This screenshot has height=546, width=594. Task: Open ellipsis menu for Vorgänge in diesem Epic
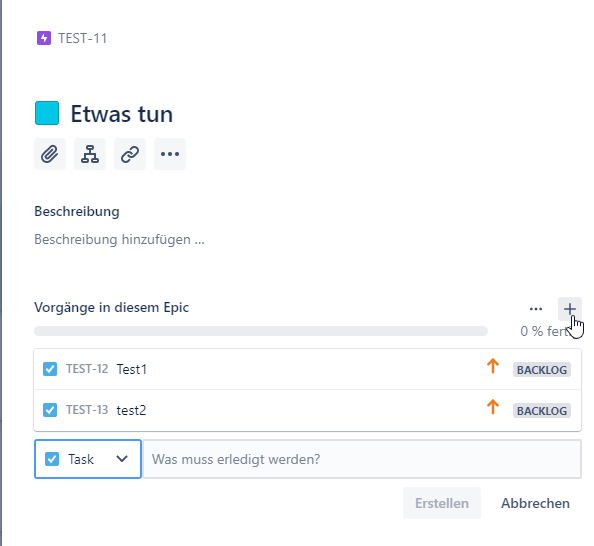(x=536, y=309)
